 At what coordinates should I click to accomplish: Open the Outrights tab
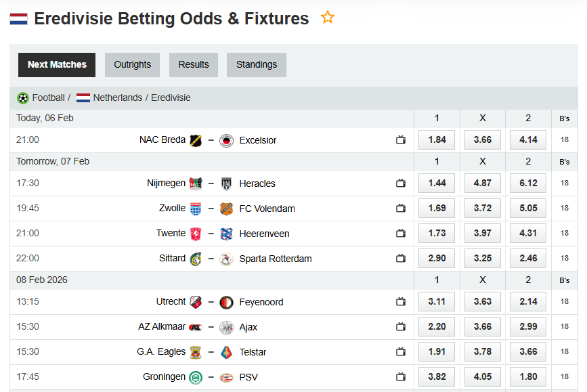pos(132,65)
